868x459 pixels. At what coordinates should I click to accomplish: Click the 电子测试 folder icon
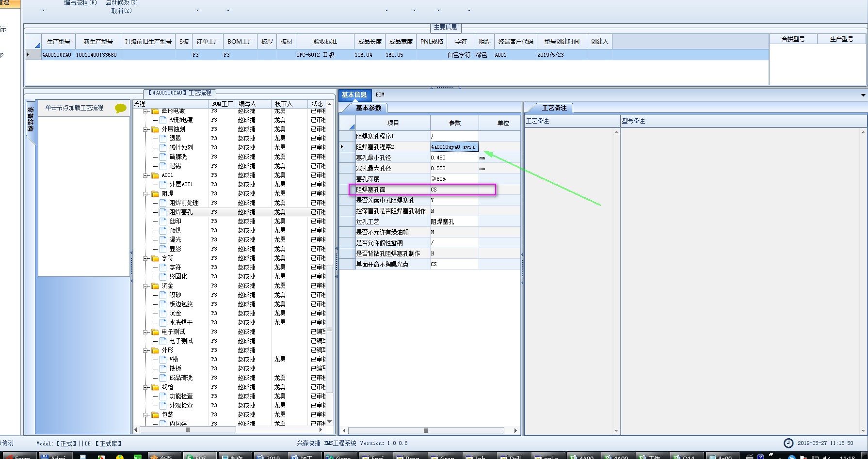pyautogui.click(x=155, y=332)
